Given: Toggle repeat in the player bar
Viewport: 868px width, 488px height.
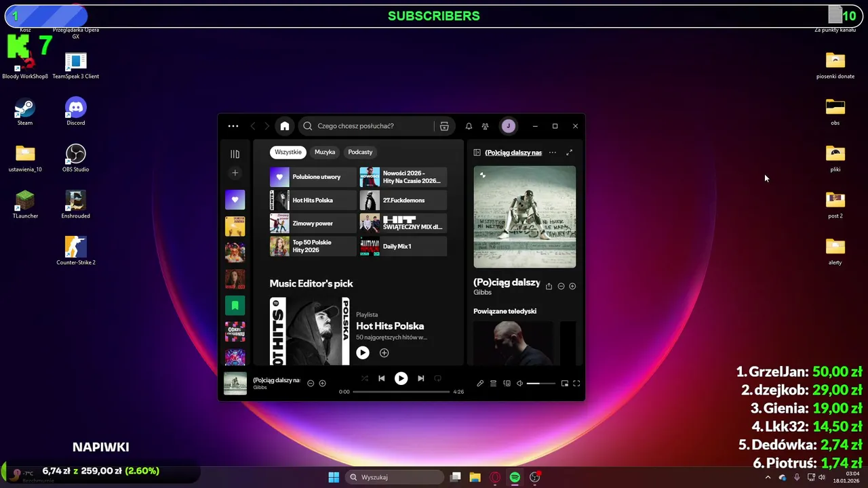Looking at the screenshot, I should (x=438, y=378).
